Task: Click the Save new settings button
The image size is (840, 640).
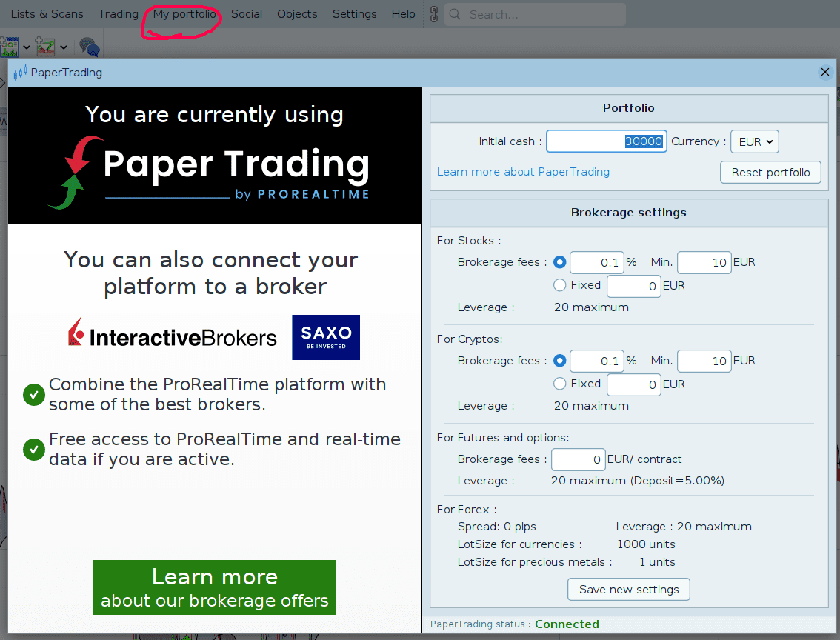Action: (x=629, y=590)
